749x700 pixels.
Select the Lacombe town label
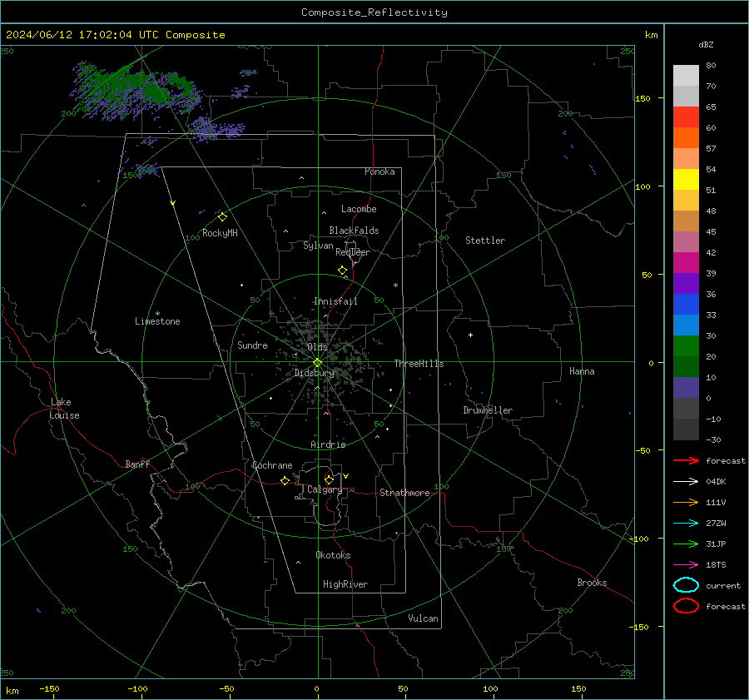359,209
